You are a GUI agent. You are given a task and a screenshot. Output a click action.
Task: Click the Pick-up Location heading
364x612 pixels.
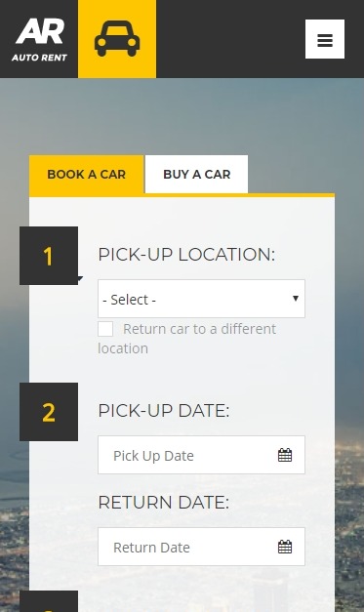(x=186, y=255)
